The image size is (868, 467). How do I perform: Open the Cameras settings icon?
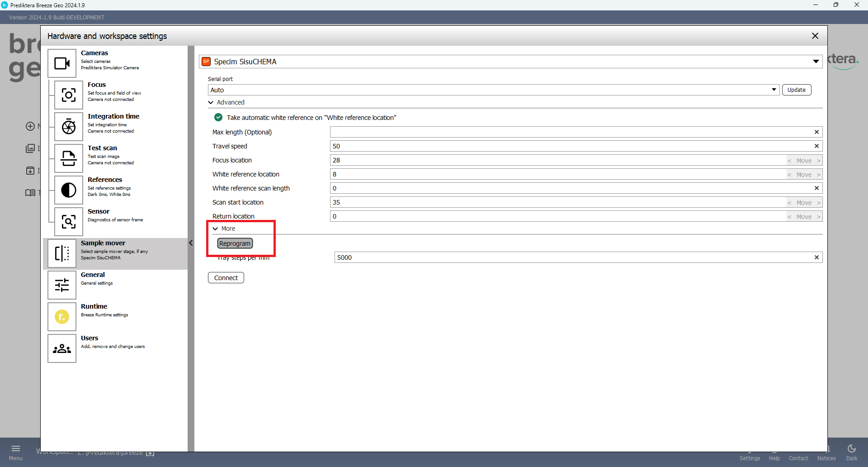click(62, 63)
